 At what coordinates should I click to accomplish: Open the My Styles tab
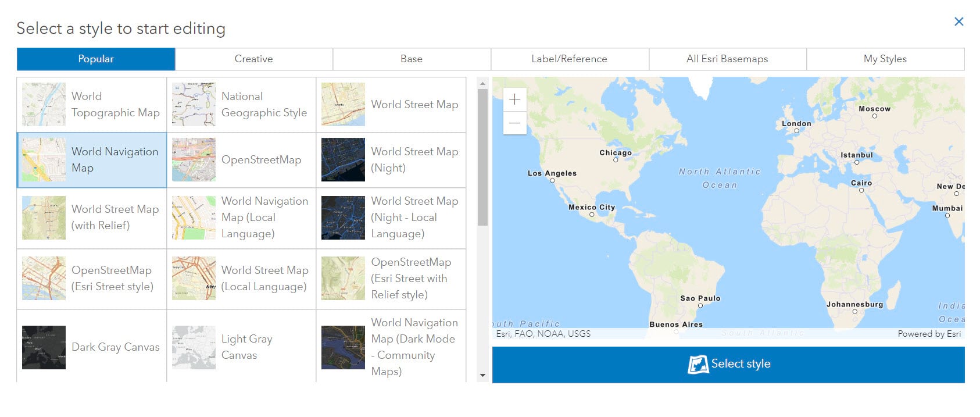885,59
